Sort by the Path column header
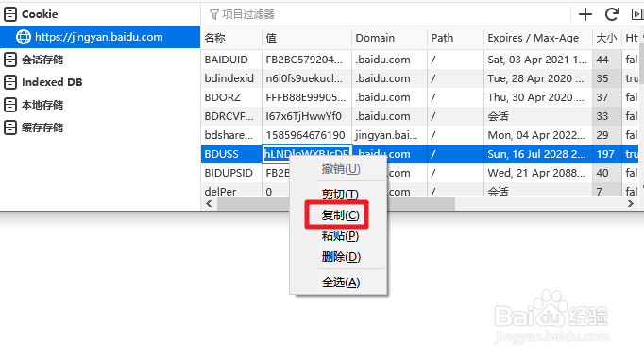This screenshot has width=644, height=359. pyautogui.click(x=455, y=38)
